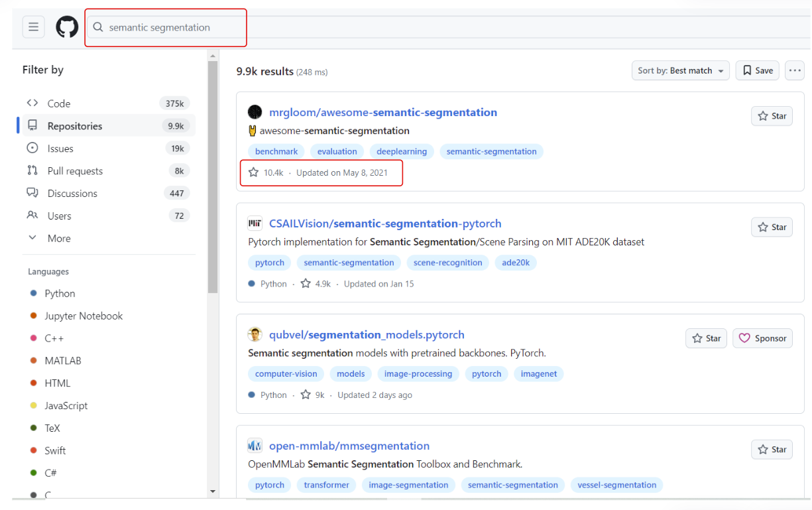Select the vessel-segmentation topic tag
Screen dimensions: 812x510
coord(616,485)
